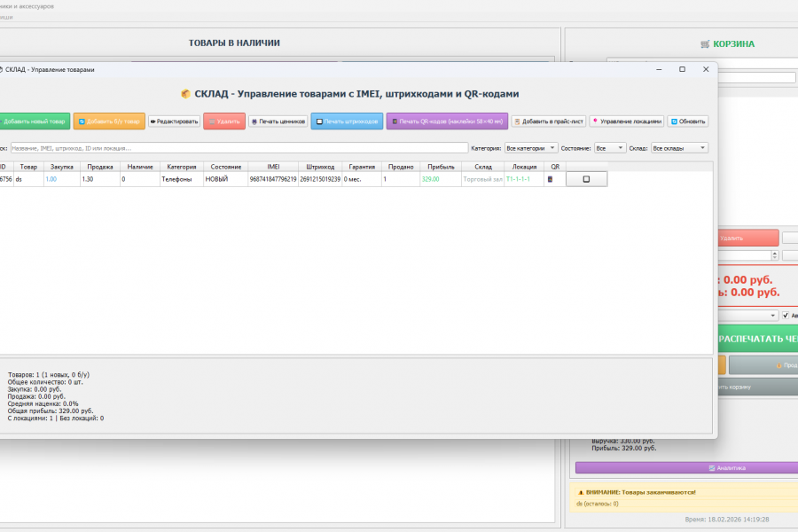Open the purple Аналитика button
Viewport: 798px width, 532px height.
686,468
